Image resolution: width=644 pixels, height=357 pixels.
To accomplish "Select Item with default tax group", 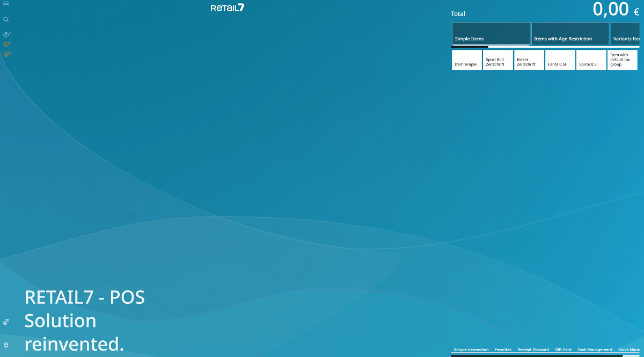I will 622,60.
